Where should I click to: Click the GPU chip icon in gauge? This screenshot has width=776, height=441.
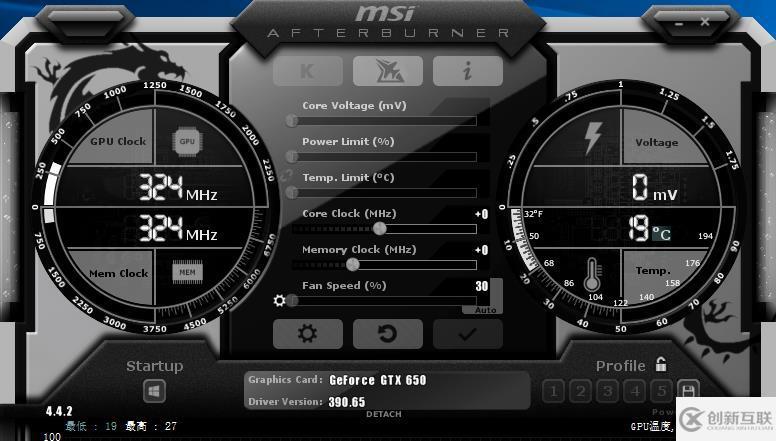[x=187, y=142]
